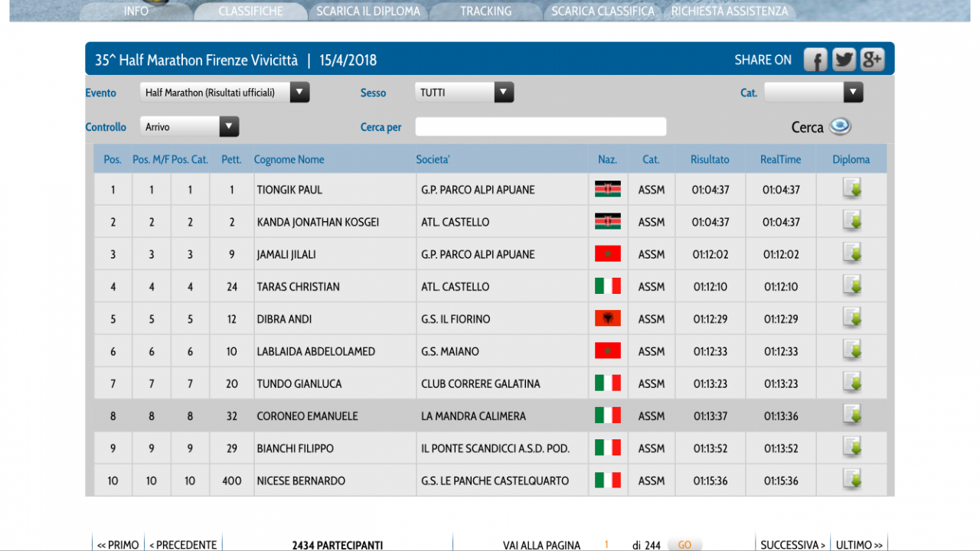Click Italy flag in Nicese Bernardo row
Image resolution: width=980 pixels, height=551 pixels.
click(608, 480)
